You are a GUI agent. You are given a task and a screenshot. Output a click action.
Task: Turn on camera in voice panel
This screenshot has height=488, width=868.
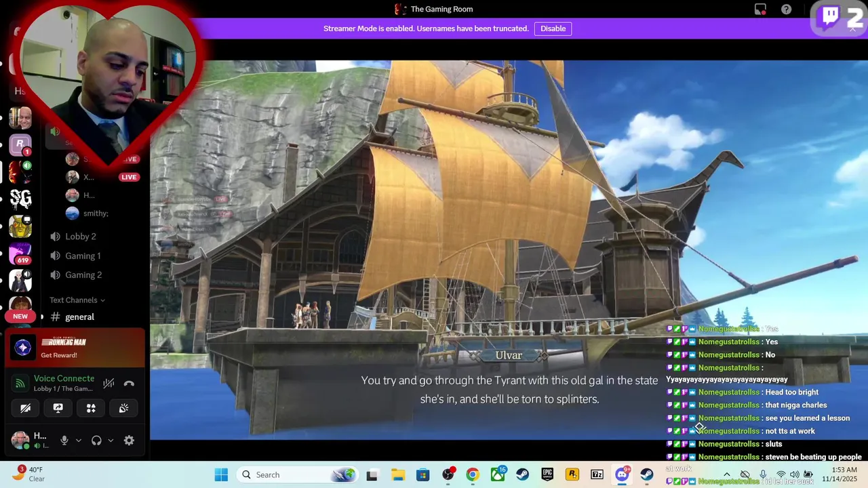[x=25, y=408]
